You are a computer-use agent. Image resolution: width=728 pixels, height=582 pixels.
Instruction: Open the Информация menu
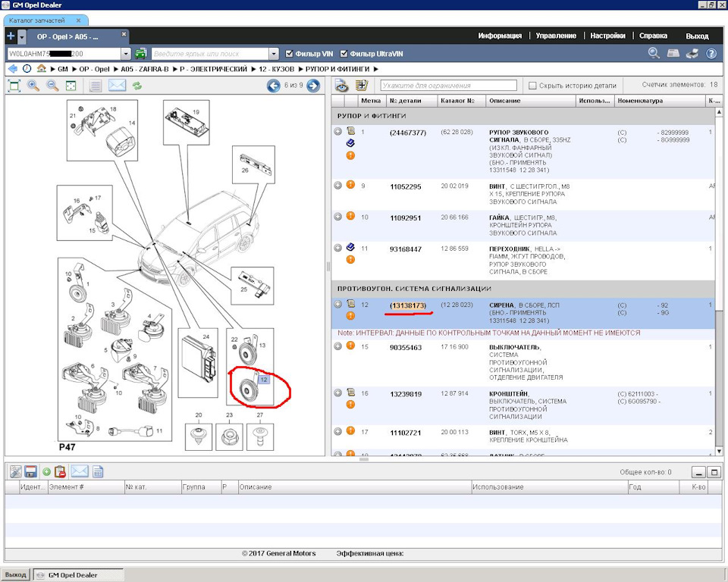click(x=500, y=36)
